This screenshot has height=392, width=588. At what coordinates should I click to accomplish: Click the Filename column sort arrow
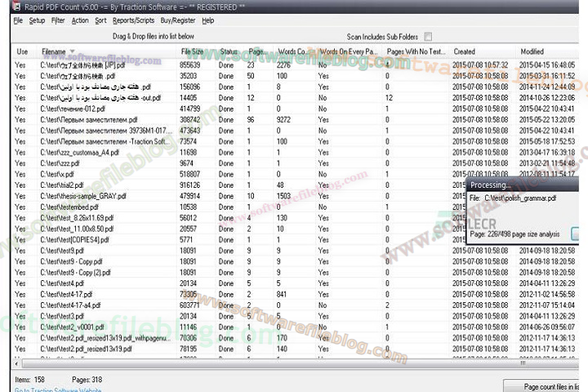click(72, 51)
